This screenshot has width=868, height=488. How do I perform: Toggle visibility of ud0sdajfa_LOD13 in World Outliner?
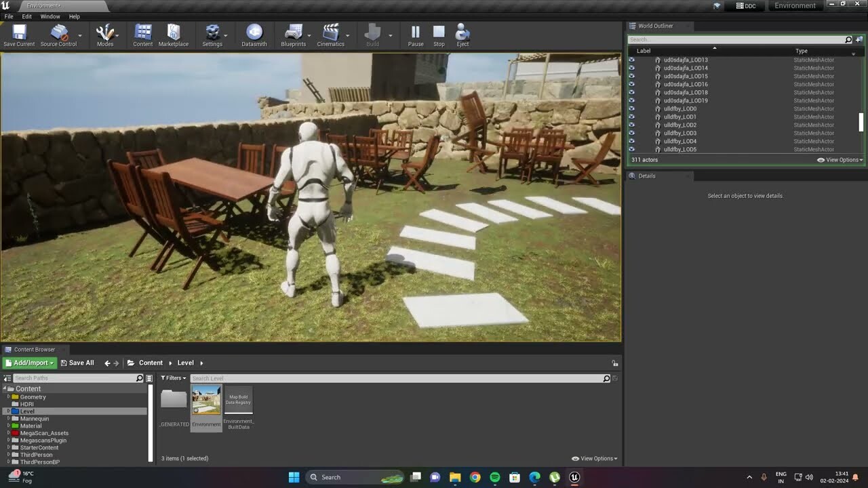(631, 60)
